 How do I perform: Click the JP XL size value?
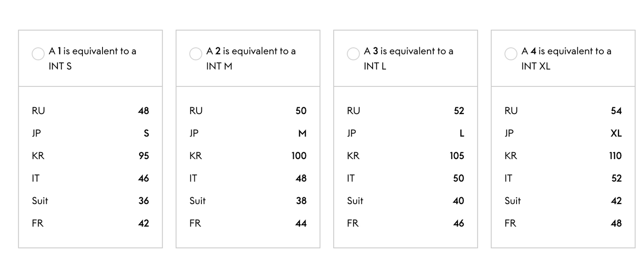616,133
